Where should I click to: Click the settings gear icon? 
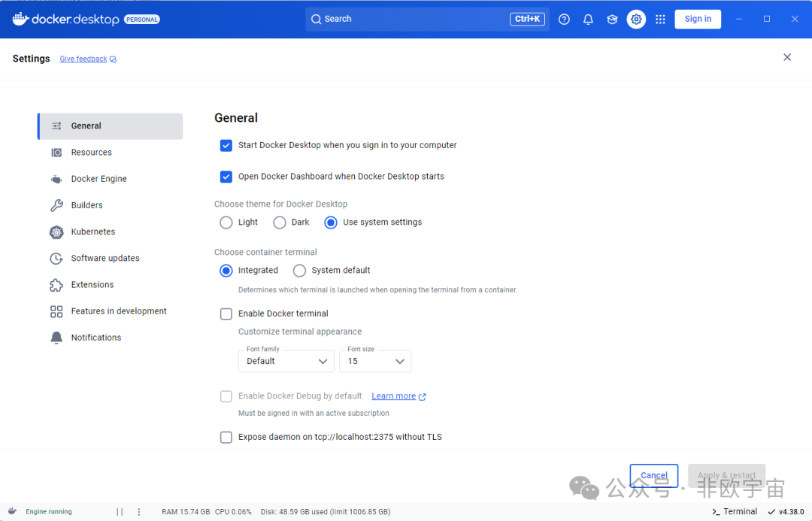coord(636,19)
